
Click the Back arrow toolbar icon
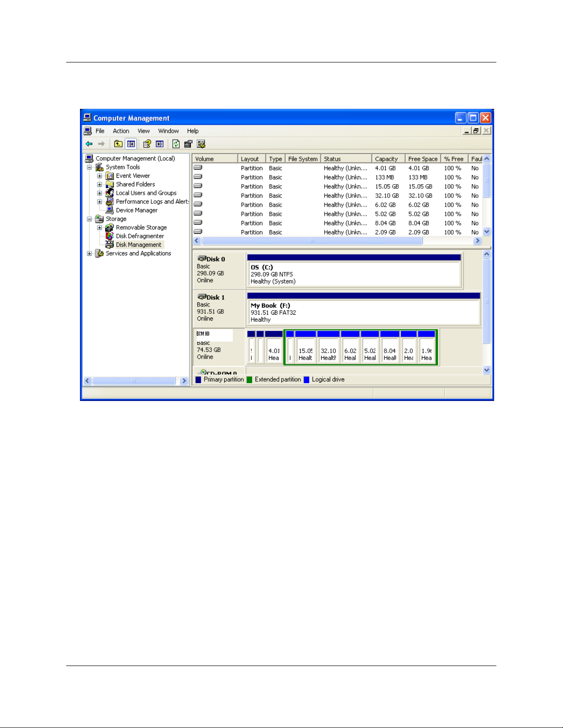click(x=89, y=144)
